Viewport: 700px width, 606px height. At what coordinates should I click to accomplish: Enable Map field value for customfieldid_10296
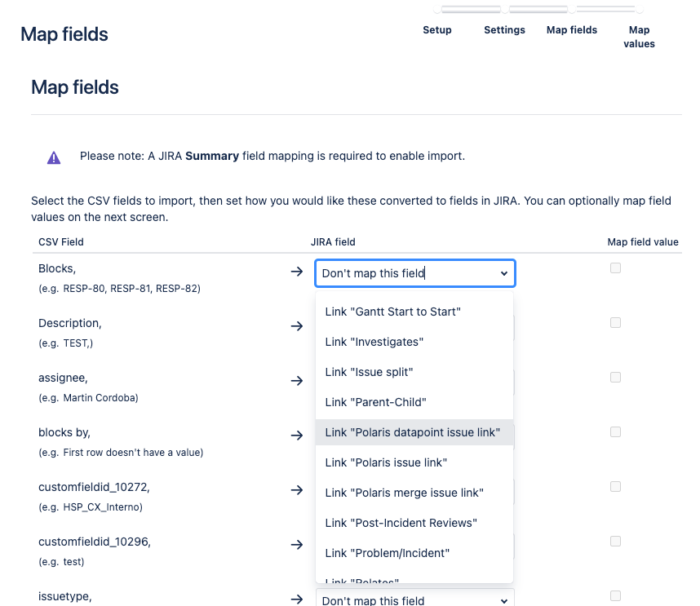(x=616, y=542)
